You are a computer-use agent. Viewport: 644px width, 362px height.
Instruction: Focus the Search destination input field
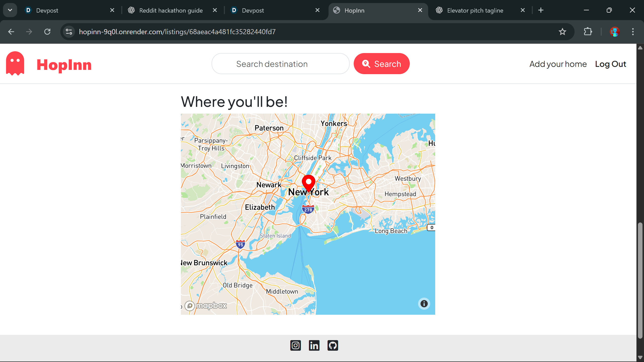(x=280, y=64)
